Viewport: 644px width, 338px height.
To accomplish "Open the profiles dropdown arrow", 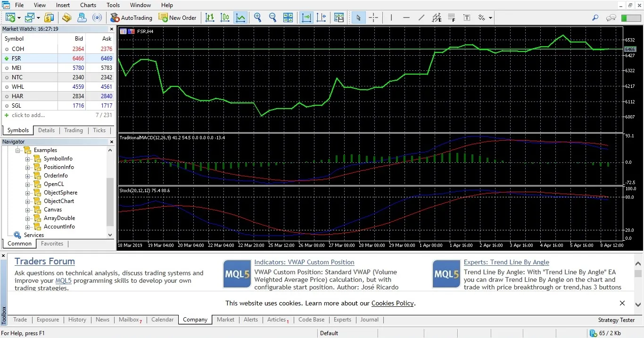I will (x=38, y=18).
